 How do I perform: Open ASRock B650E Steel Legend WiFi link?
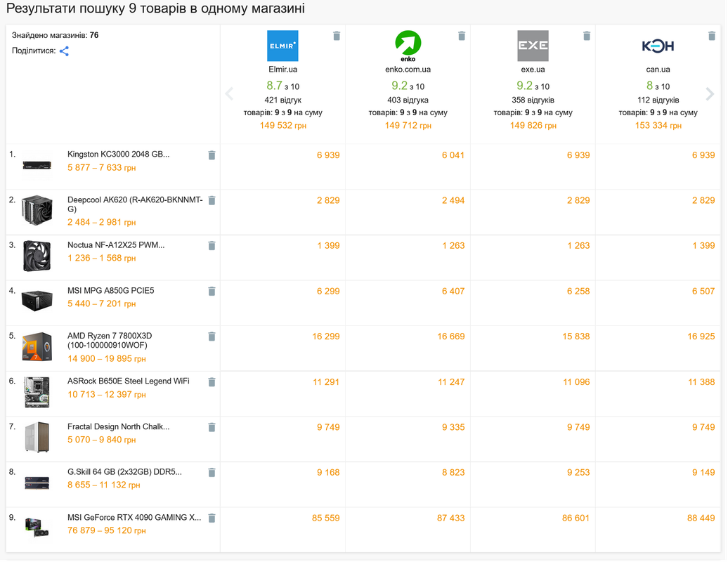coord(129,381)
